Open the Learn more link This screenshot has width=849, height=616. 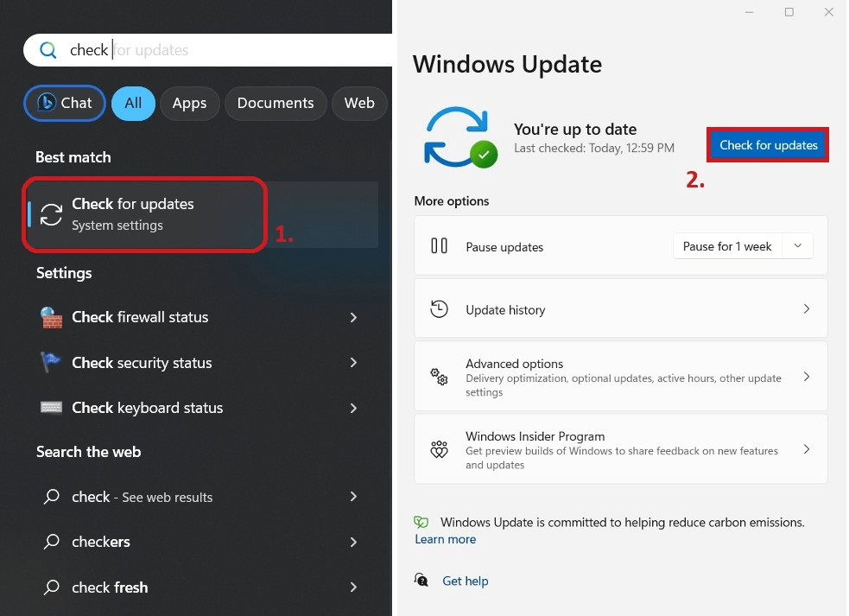[x=445, y=539]
